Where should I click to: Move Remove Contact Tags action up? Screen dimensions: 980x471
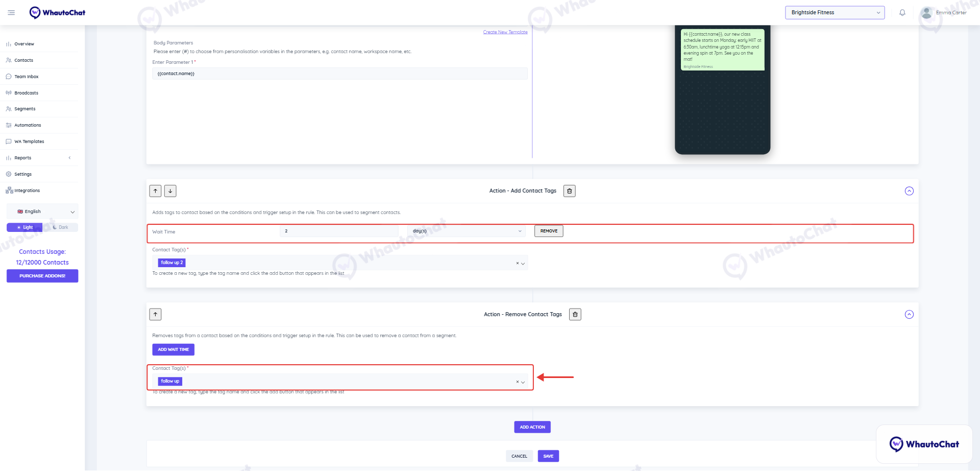pos(155,315)
